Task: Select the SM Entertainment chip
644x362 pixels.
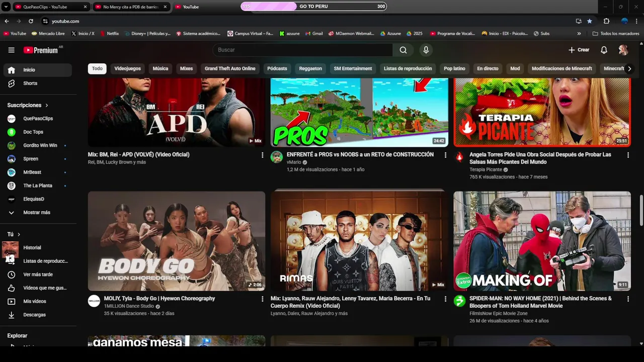Action: coord(353,68)
